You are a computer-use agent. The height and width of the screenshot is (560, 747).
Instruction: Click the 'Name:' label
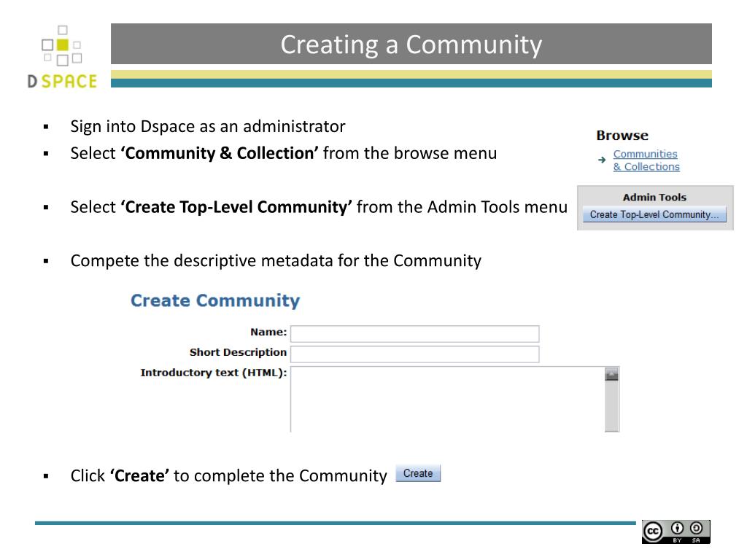click(268, 332)
